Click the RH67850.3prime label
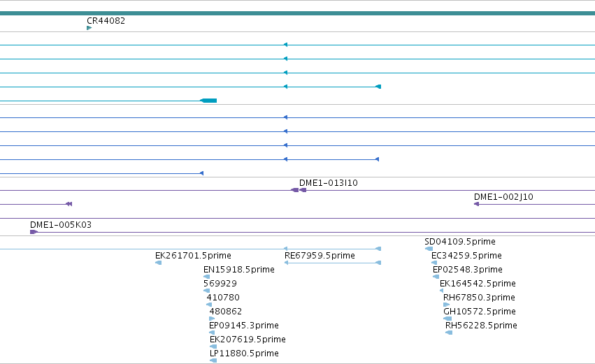 click(479, 298)
